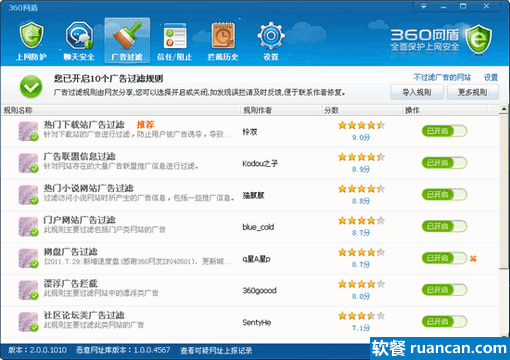
Task: Click the 漂浮广告拦截 rule icon
Action: [28, 290]
